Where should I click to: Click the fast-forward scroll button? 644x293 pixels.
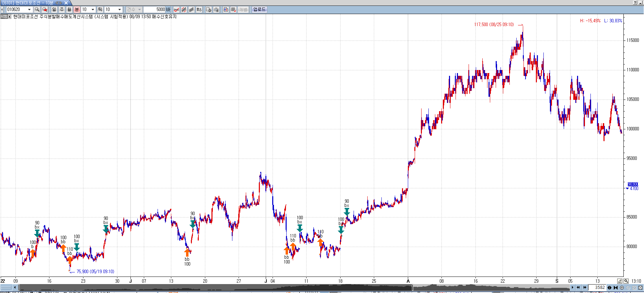point(585,288)
